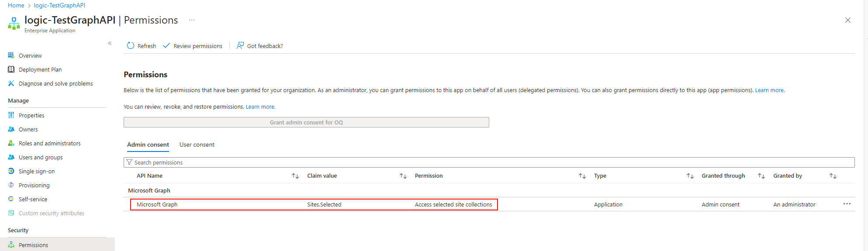The height and width of the screenshot is (251, 868).
Task: Click the Roles and administrators icon
Action: (11, 143)
